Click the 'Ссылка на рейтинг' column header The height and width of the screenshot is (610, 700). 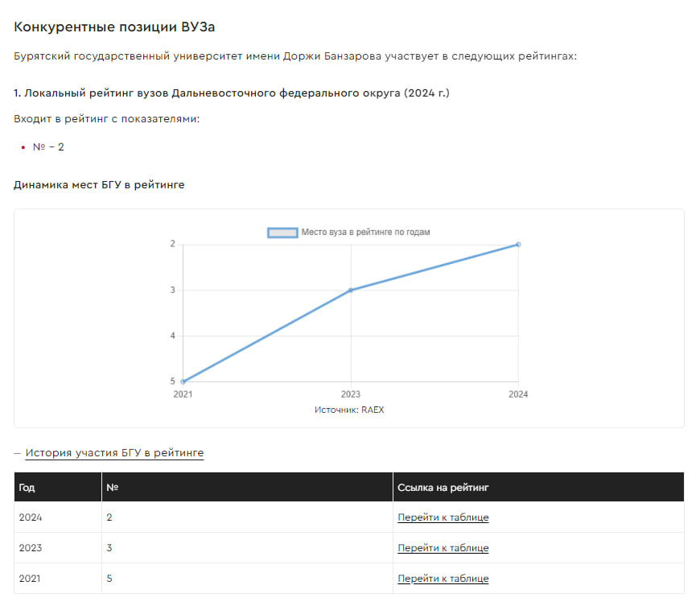[x=443, y=488]
